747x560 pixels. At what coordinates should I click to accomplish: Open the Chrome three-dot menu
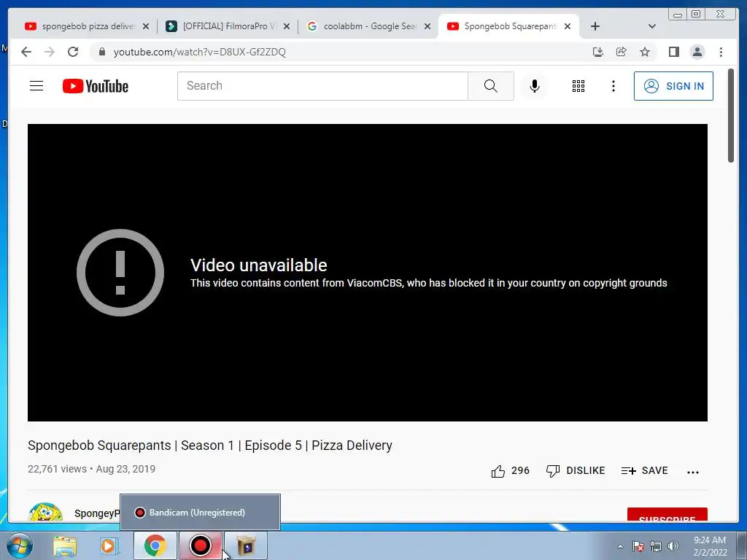721,52
